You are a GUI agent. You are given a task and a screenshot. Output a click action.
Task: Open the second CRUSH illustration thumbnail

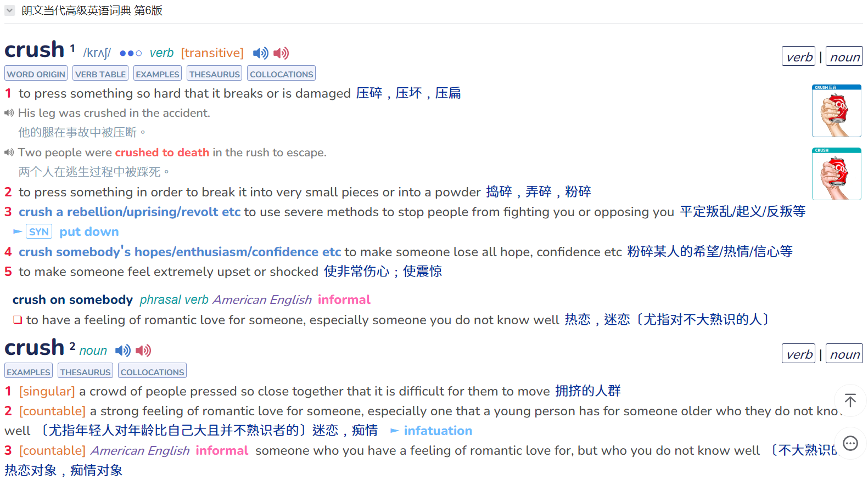click(837, 174)
